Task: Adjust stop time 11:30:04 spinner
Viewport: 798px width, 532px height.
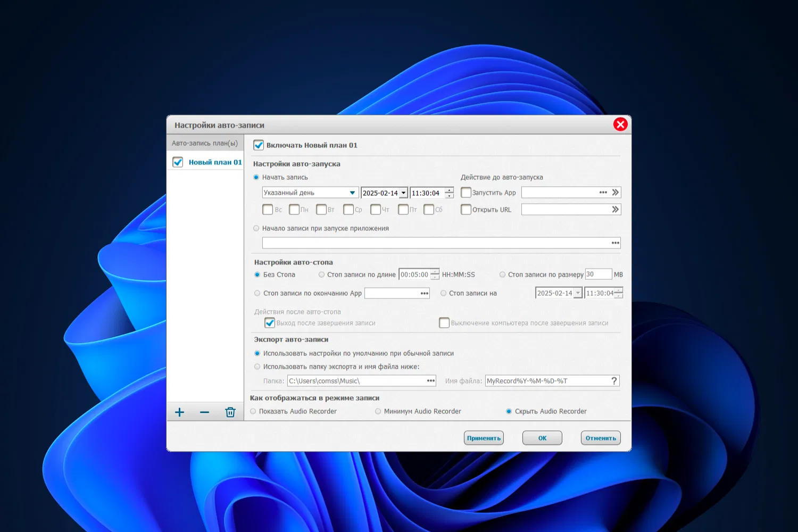Action: click(x=619, y=293)
